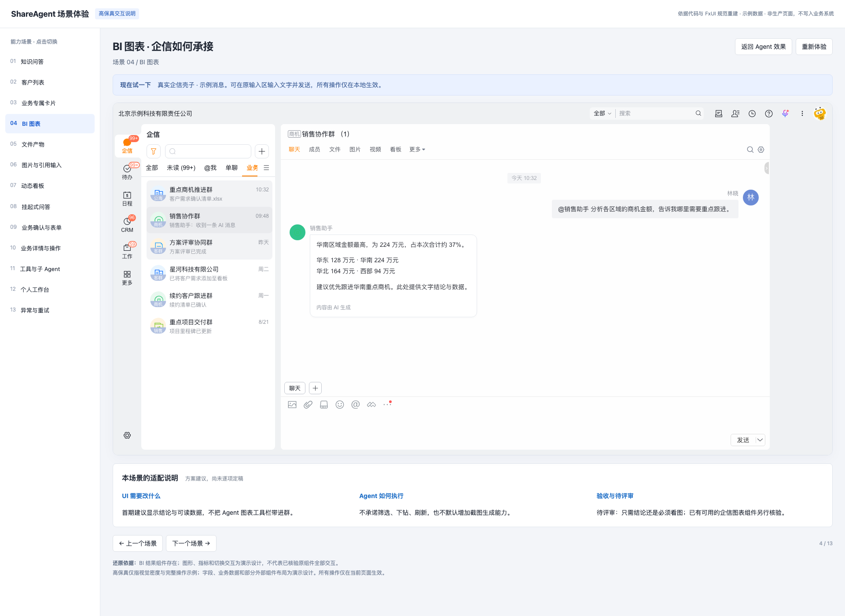
Task: Click the attachment paperclip icon
Action: (308, 404)
